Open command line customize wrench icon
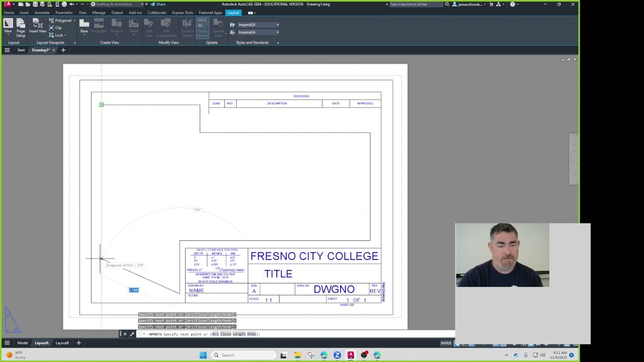 click(x=132, y=334)
